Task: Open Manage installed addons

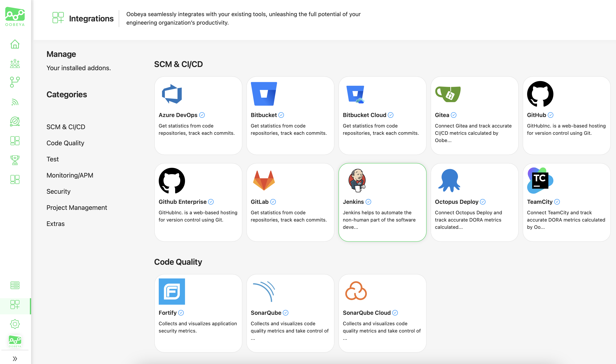Action: (x=61, y=54)
